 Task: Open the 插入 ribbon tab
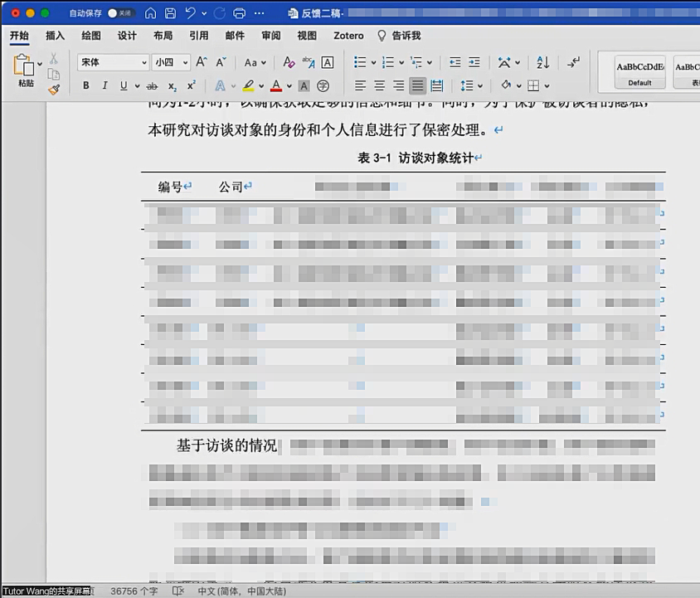tap(56, 36)
